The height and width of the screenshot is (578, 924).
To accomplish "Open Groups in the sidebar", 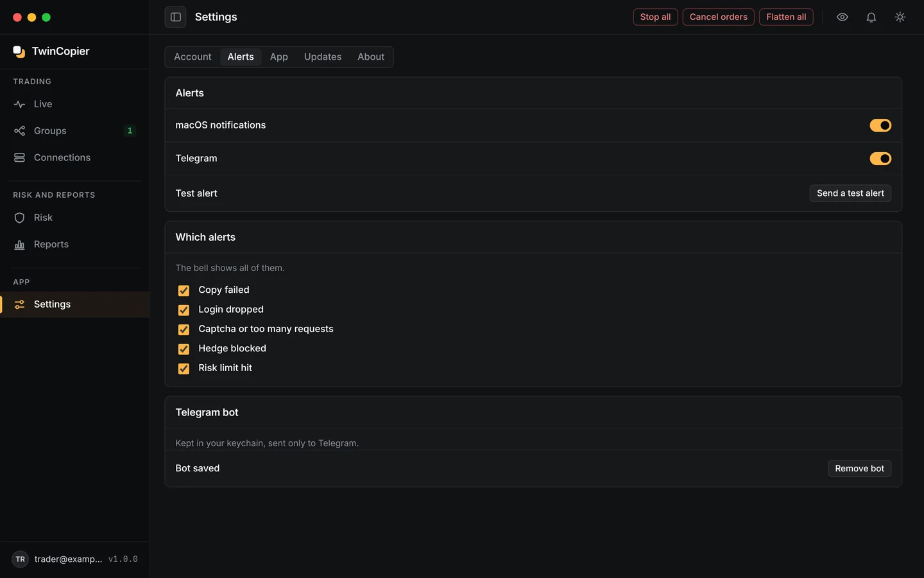I will [74, 131].
